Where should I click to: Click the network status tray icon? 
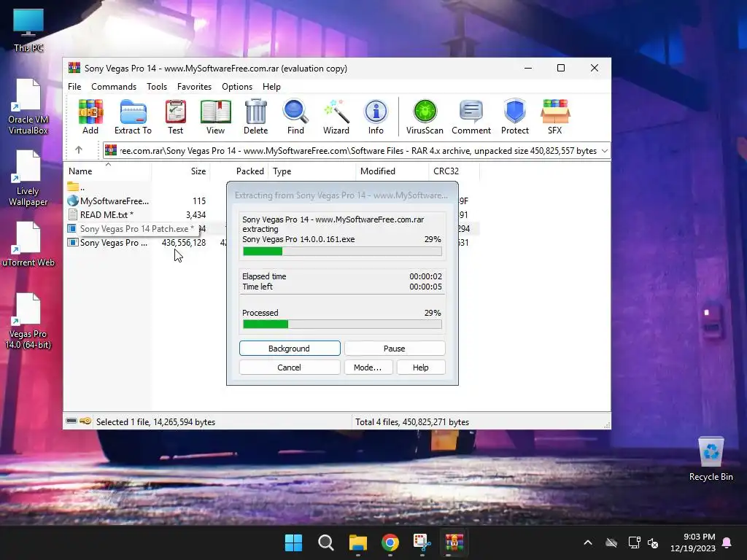pyautogui.click(x=634, y=542)
